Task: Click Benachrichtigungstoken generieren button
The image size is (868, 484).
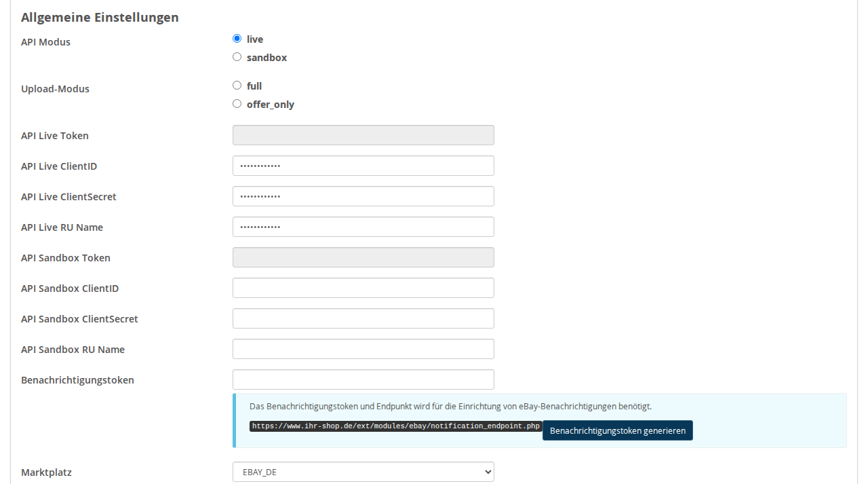Action: [x=618, y=430]
